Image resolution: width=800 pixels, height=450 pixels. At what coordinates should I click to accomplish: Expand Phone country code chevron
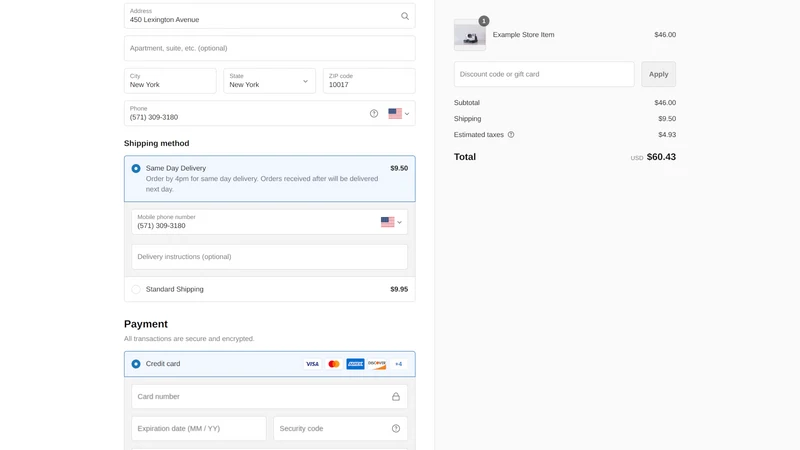[407, 114]
